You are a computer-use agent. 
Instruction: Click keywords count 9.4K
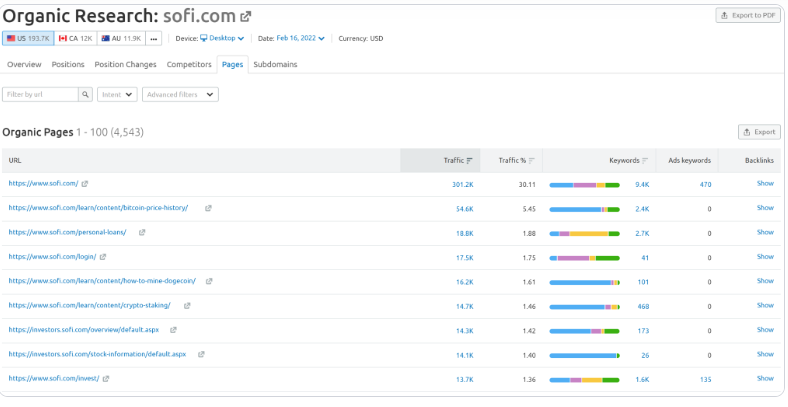(x=642, y=185)
